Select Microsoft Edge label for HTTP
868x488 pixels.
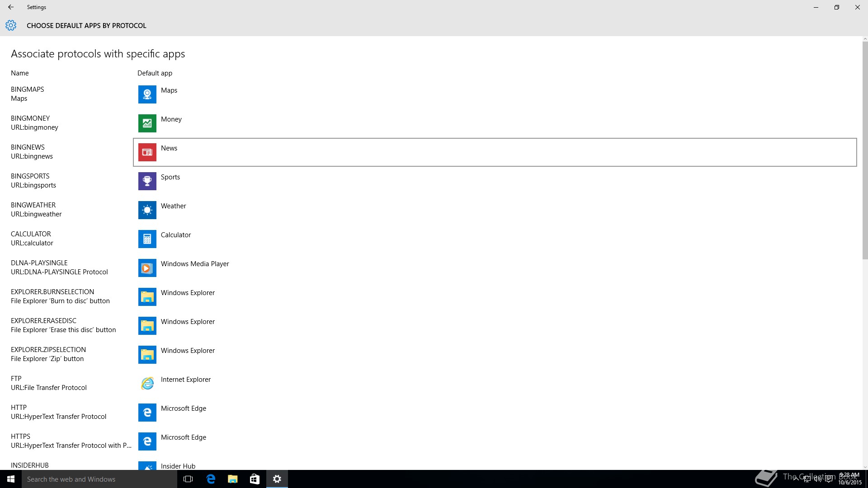click(184, 408)
